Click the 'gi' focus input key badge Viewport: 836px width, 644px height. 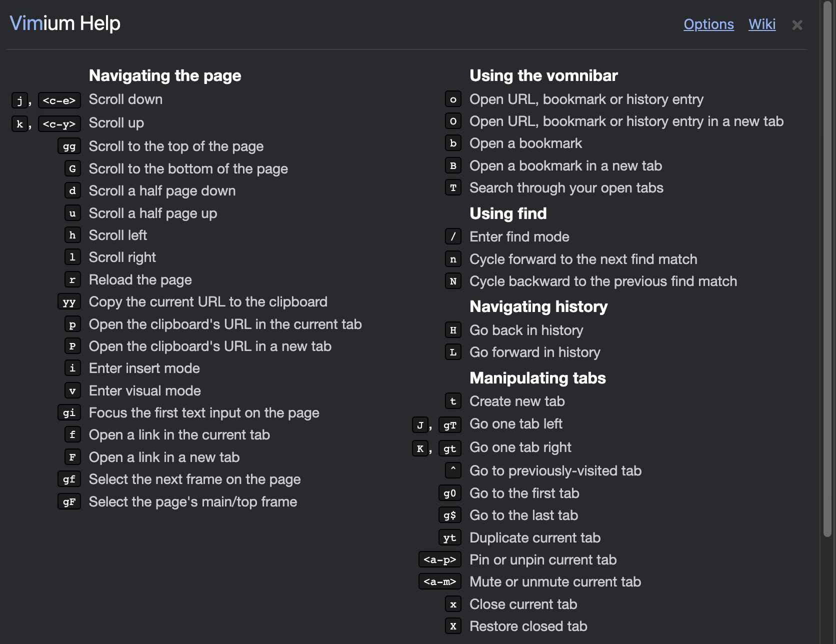click(69, 412)
